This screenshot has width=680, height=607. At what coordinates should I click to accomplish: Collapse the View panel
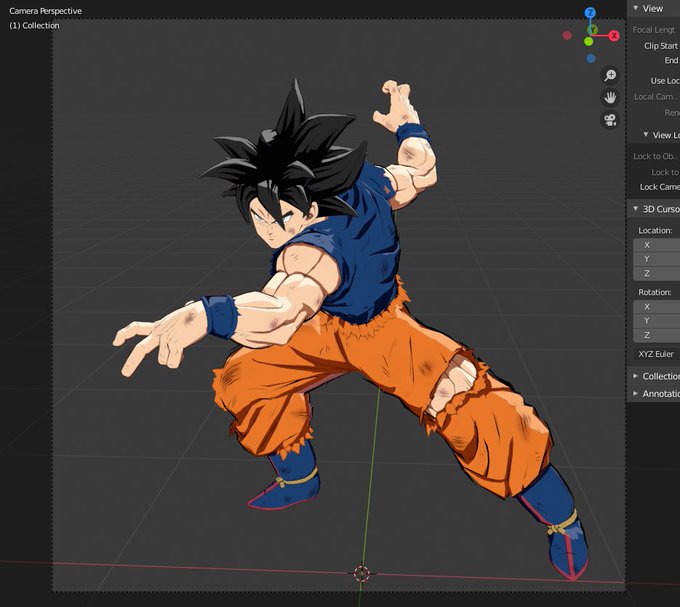click(x=635, y=8)
